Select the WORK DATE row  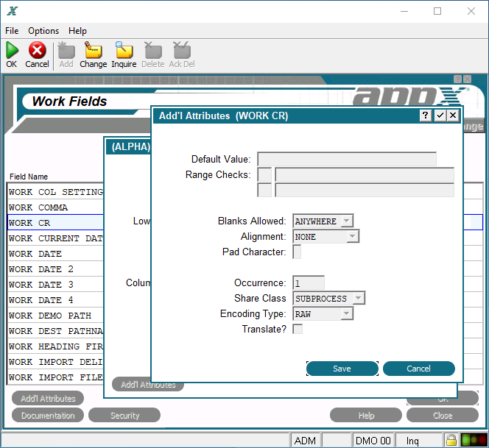[55, 254]
